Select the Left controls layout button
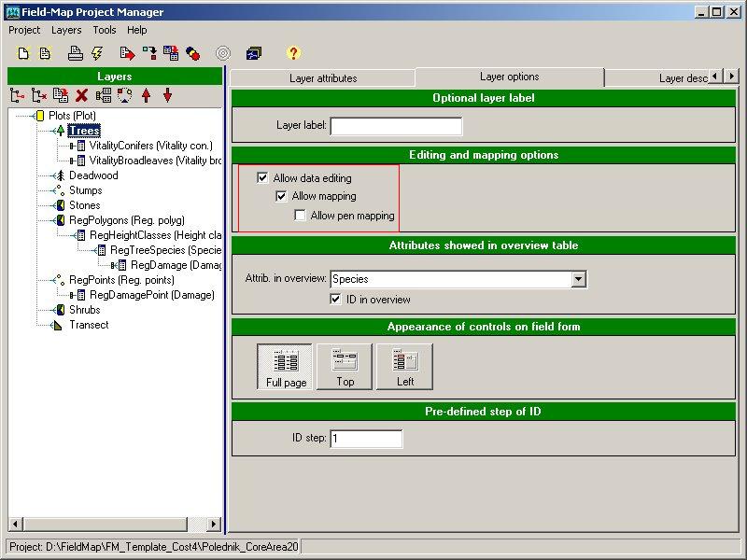 point(404,366)
